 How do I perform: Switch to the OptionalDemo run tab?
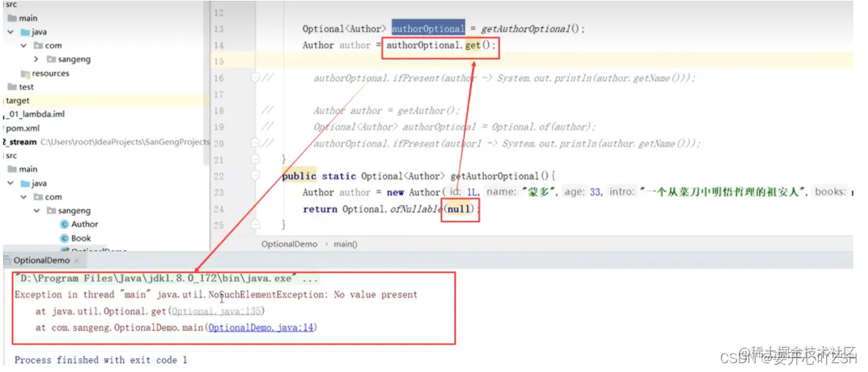[42, 260]
